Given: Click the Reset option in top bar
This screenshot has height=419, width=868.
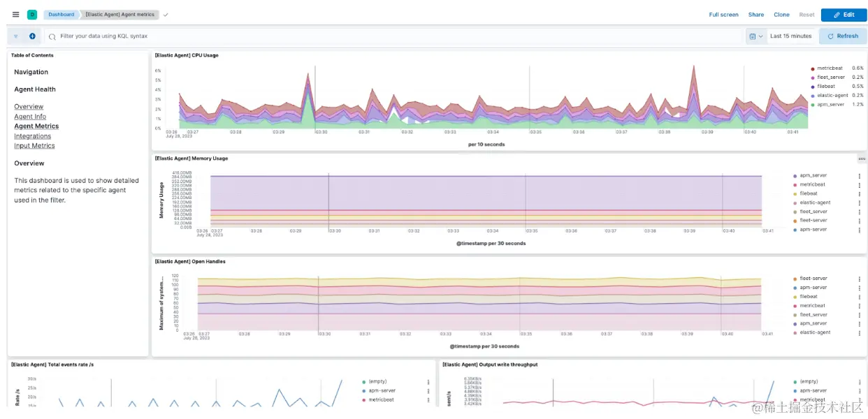Looking at the screenshot, I should coord(806,15).
